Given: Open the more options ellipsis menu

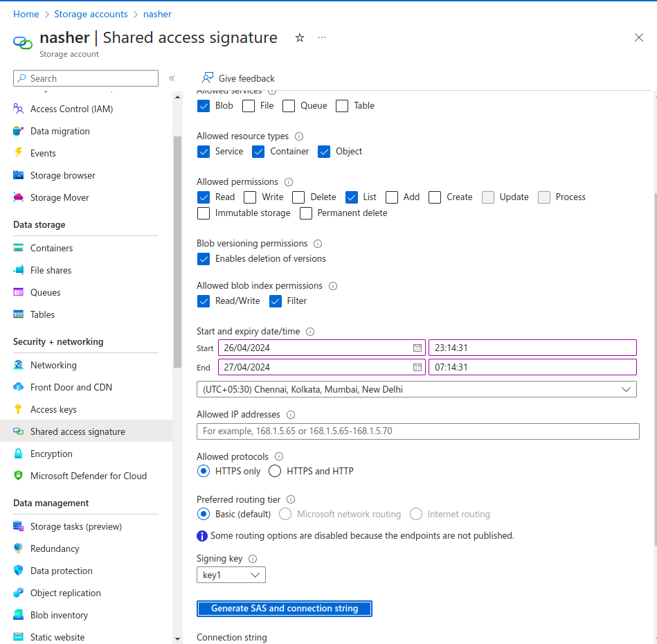Looking at the screenshot, I should pyautogui.click(x=322, y=38).
